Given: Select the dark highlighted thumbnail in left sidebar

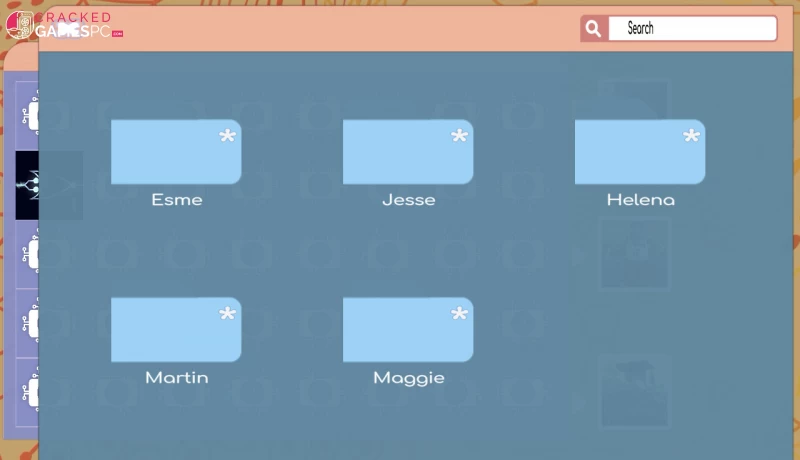Looking at the screenshot, I should (x=27, y=185).
